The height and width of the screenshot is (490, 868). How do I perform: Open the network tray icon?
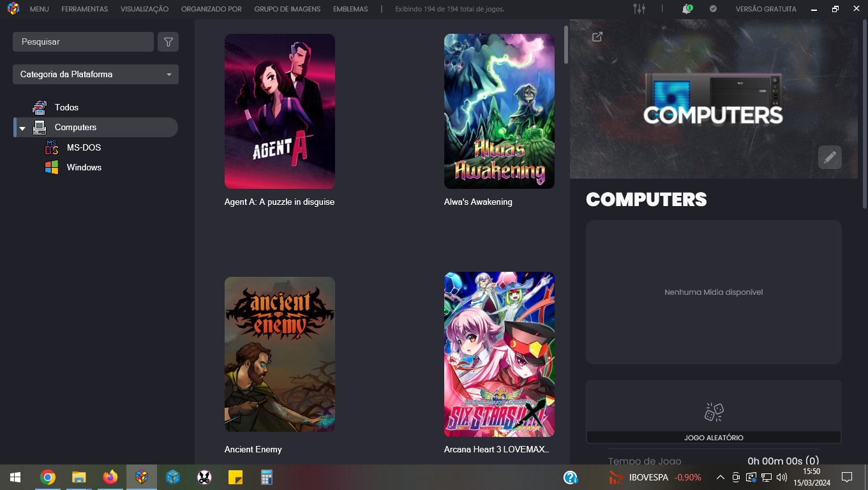click(x=767, y=477)
